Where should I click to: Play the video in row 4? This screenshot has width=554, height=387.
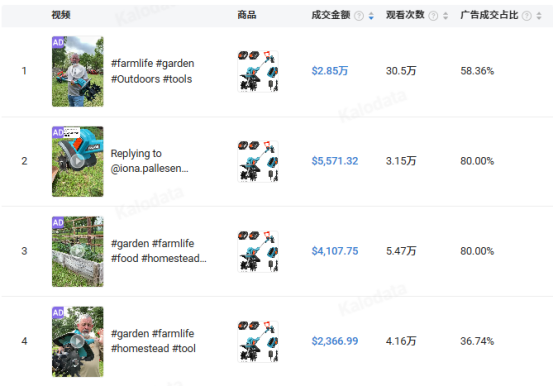[x=77, y=341]
